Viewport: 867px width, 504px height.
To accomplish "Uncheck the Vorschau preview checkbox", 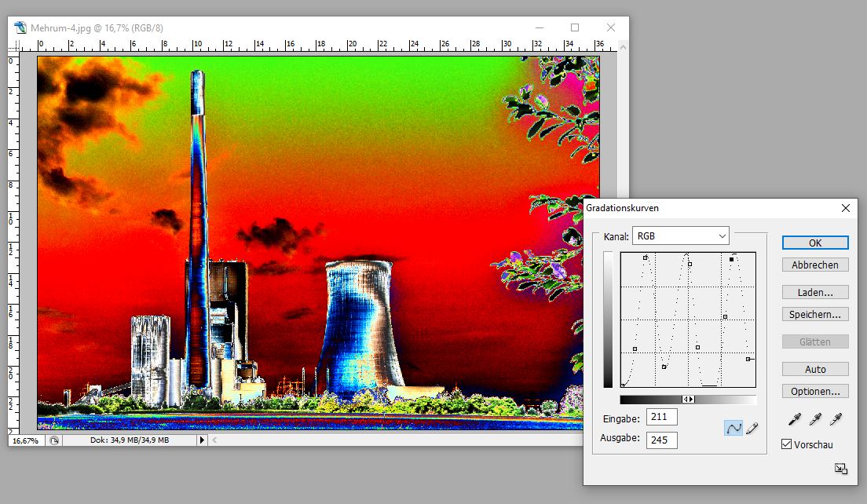I will (787, 445).
